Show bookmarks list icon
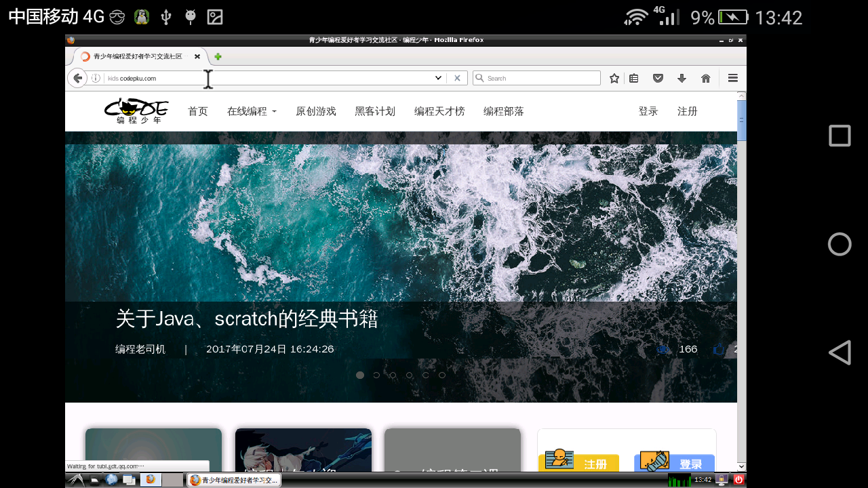Screen dimensions: 868x488 click(633, 78)
